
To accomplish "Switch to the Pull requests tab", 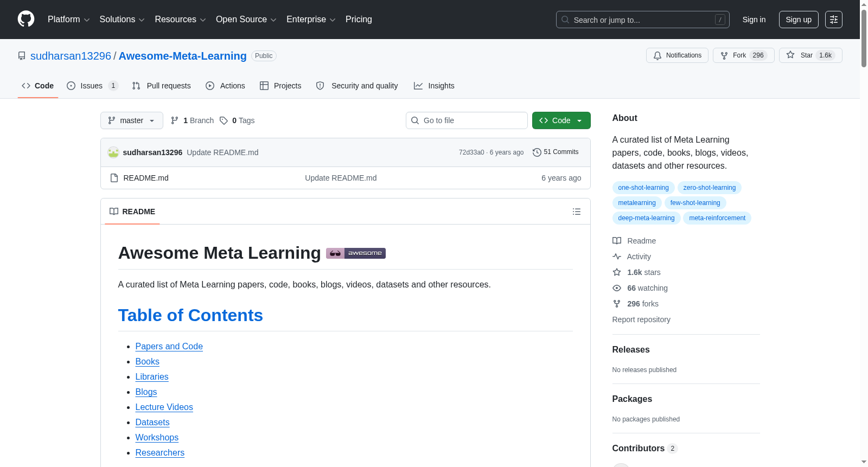I will 162,86.
